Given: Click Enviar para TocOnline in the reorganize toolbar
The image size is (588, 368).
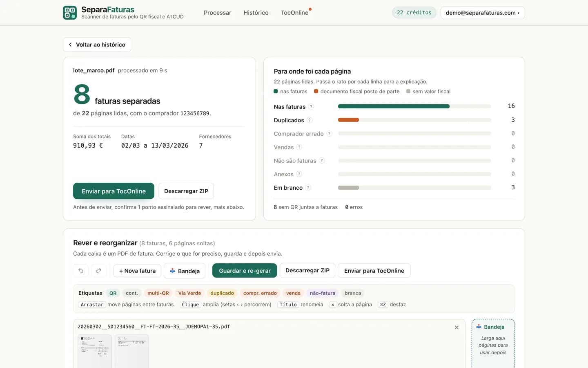Looking at the screenshot, I should (374, 271).
